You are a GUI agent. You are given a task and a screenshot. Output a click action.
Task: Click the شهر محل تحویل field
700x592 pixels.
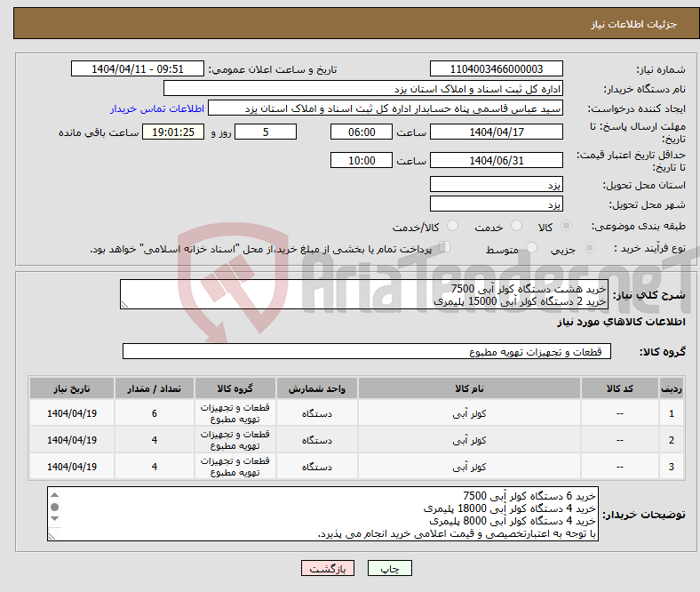pos(496,204)
